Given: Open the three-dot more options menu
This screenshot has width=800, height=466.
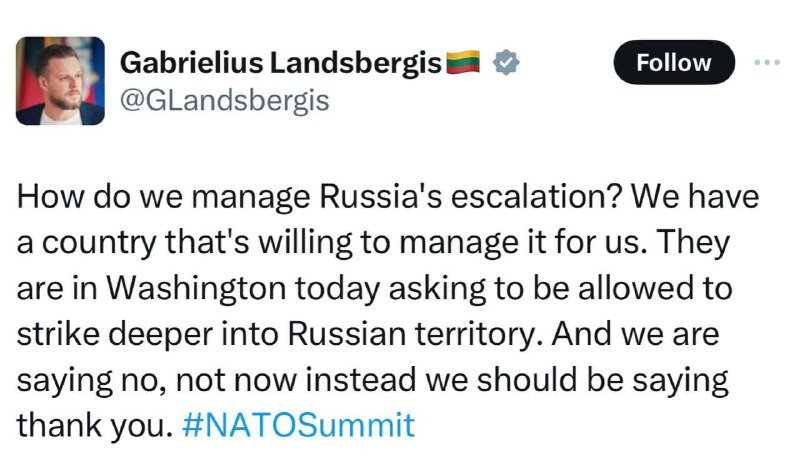Looking at the screenshot, I should pyautogui.click(x=766, y=62).
